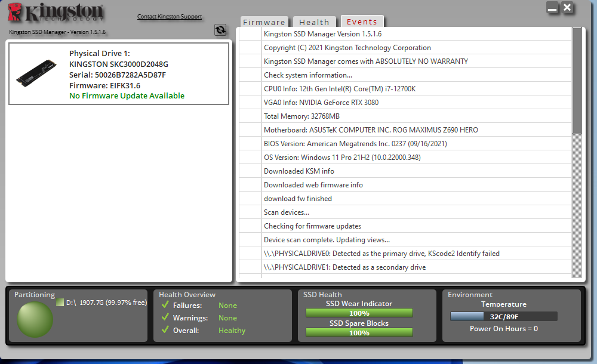Click the Kingston logo

click(56, 13)
